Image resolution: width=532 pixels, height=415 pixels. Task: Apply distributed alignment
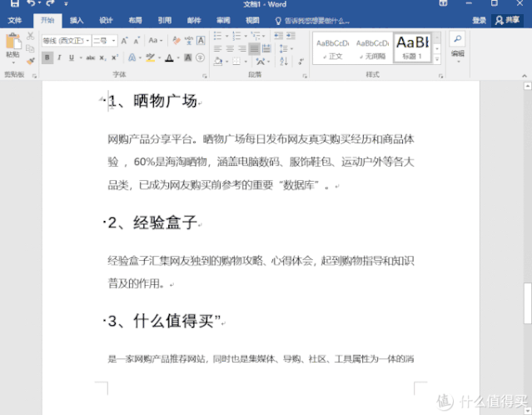click(266, 49)
